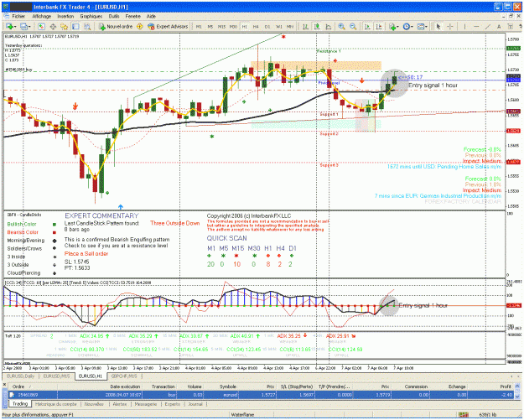Select the MN timeframe button
Screen dimensions: 524x420
pyautogui.click(x=290, y=26)
